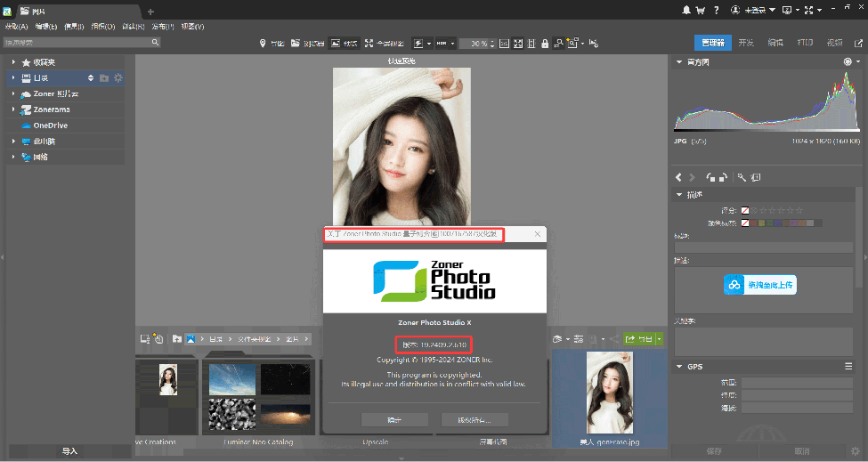Open settings gear in the bottom-right corner

pyautogui.click(x=856, y=451)
